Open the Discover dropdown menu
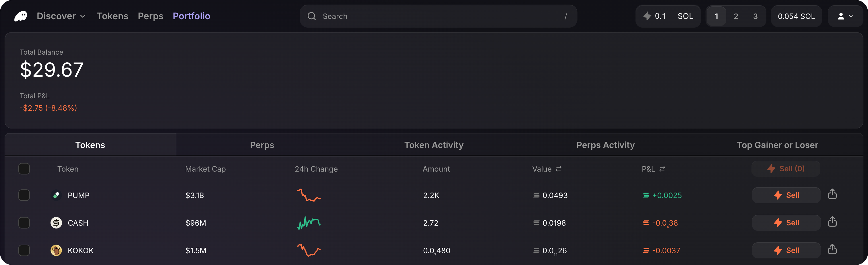 coord(61,16)
